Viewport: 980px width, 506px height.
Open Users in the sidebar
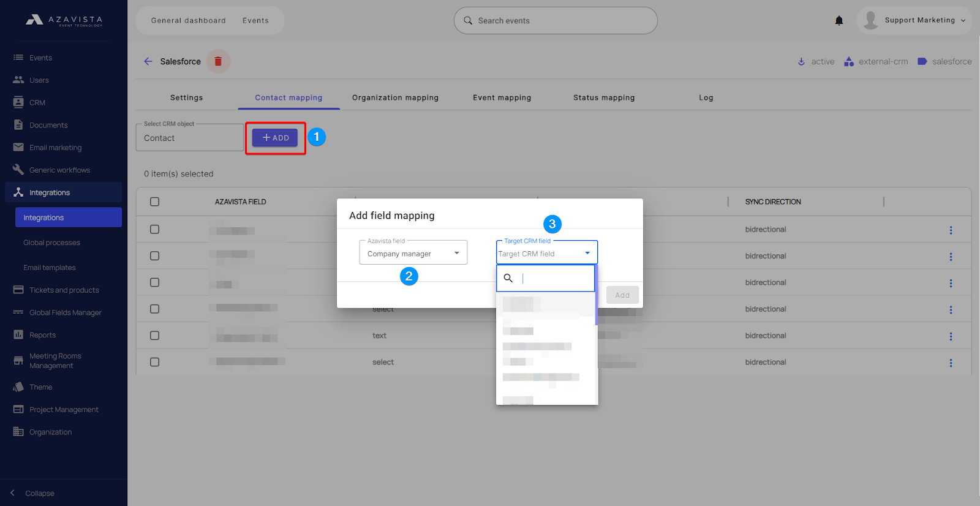tap(39, 80)
